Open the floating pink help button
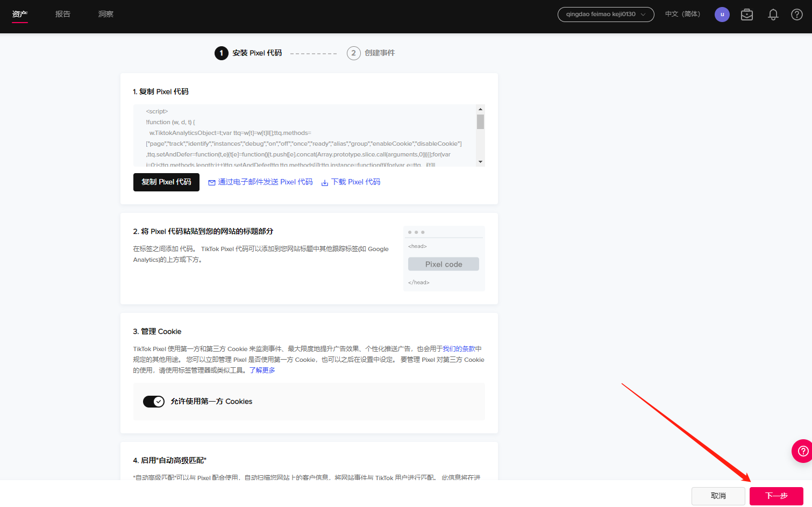 pos(802,451)
